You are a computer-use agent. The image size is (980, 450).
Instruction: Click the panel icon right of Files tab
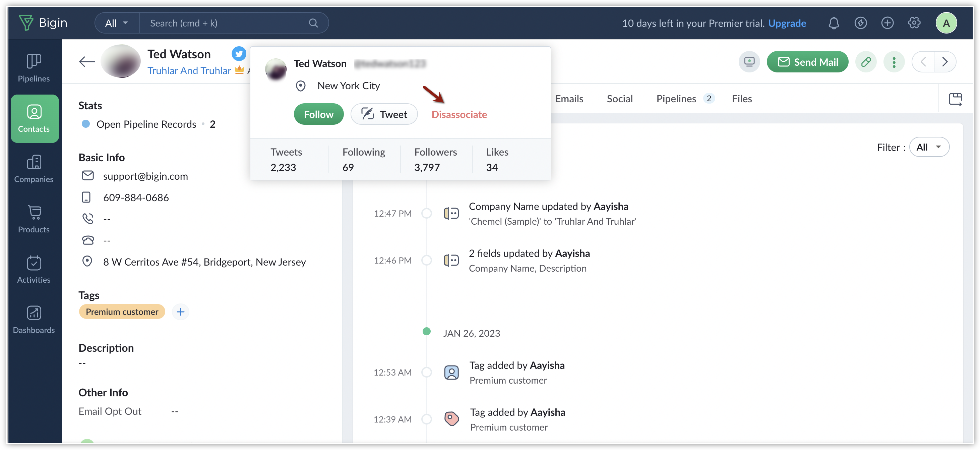955,99
